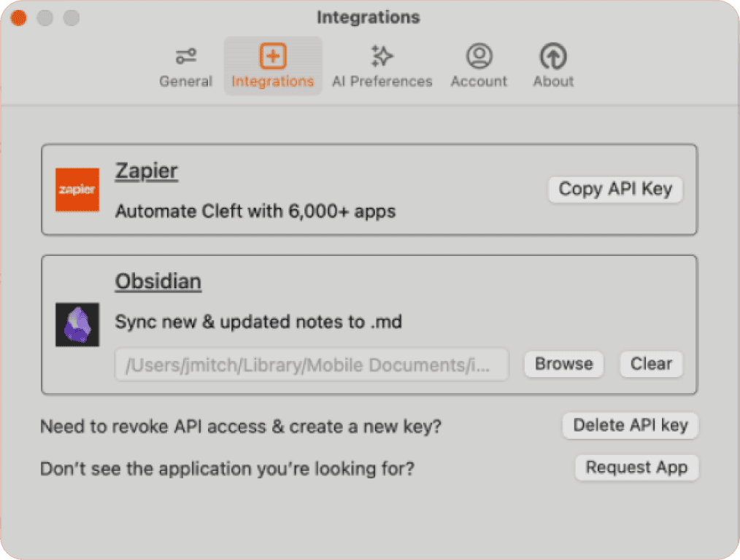Click Delete API key
Image resolution: width=740 pixels, height=560 pixels.
[630, 425]
